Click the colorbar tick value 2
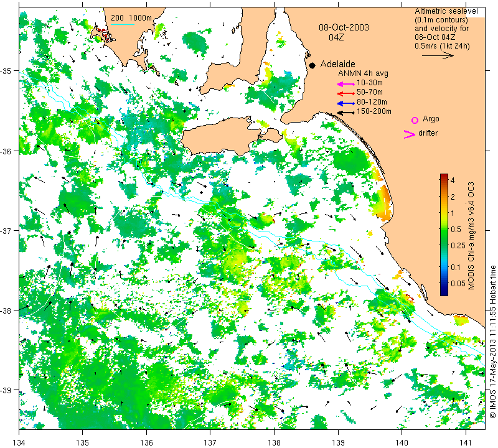Screen dimensions: 498x448 pyautogui.click(x=453, y=197)
